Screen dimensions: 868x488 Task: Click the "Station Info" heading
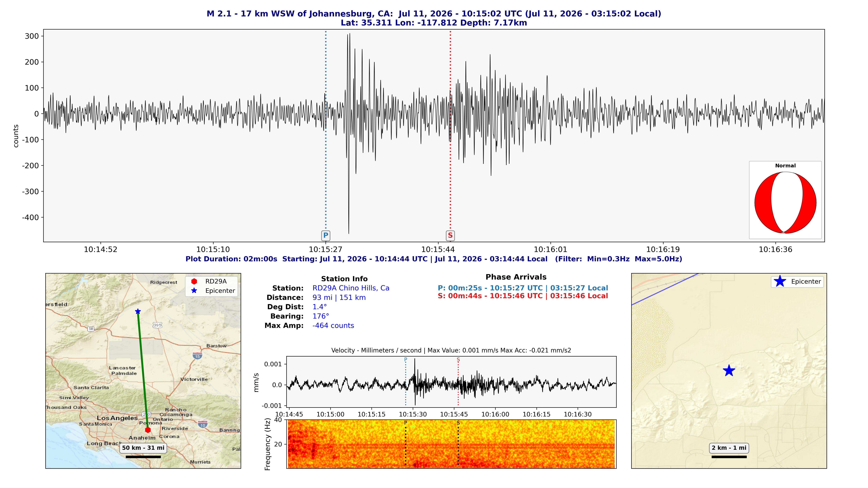tap(344, 279)
